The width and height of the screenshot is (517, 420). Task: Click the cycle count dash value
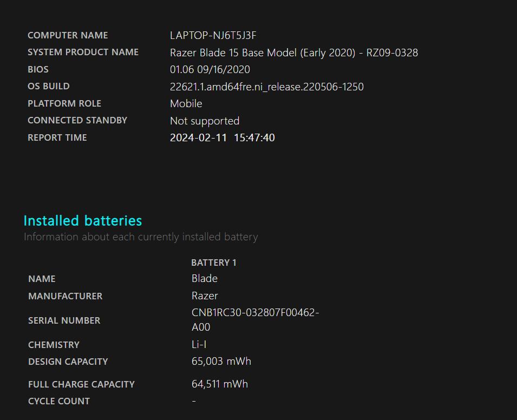point(194,401)
